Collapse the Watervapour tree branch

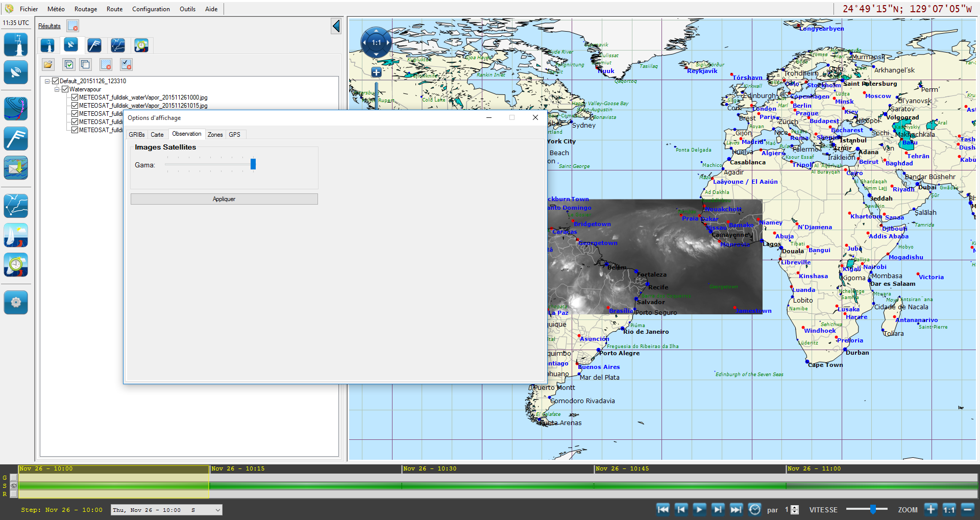tap(57, 89)
